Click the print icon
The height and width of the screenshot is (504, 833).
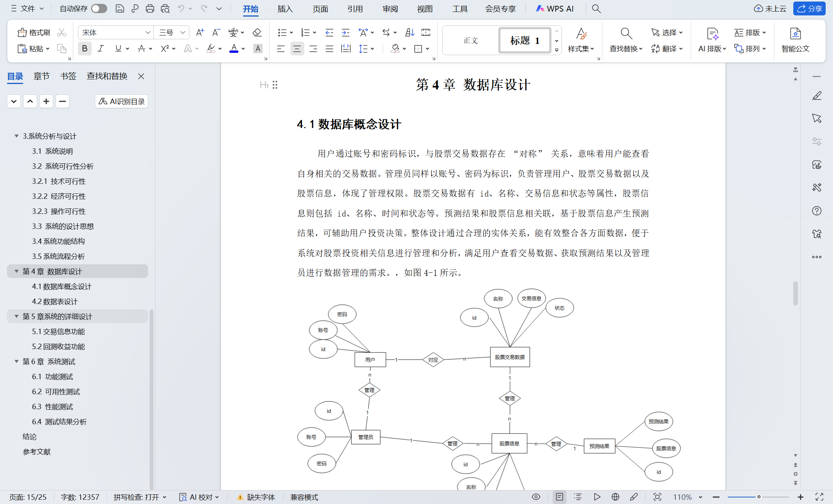tap(150, 8)
